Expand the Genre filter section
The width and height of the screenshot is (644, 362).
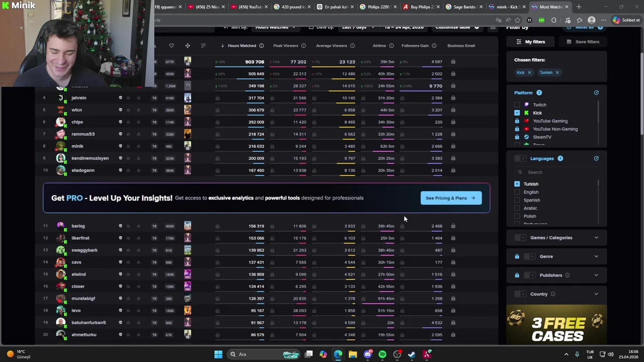tap(596, 256)
